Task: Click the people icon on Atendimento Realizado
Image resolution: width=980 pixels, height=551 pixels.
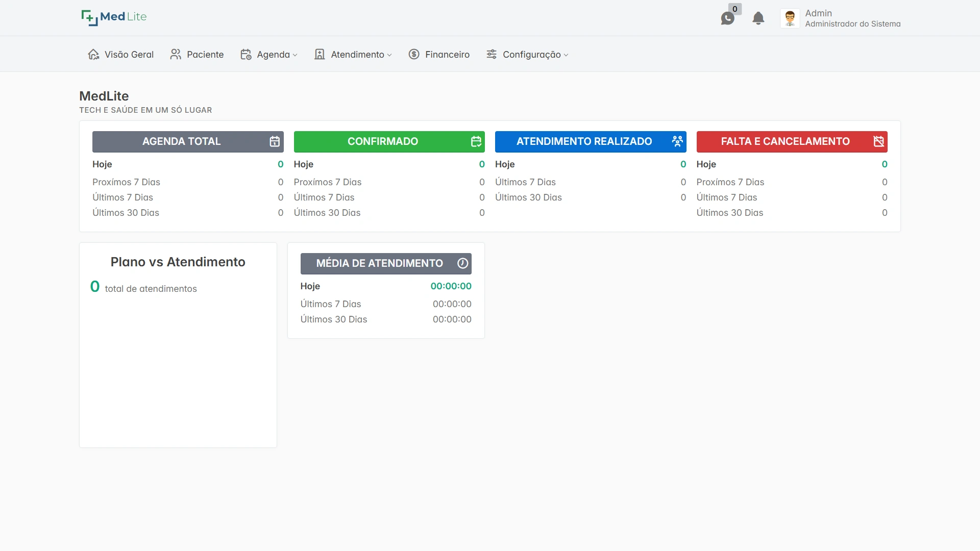Action: (677, 141)
